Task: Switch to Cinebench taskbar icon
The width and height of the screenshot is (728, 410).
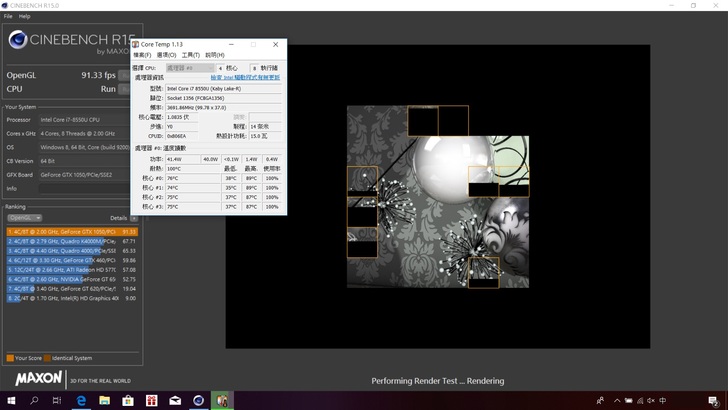Action: point(199,401)
